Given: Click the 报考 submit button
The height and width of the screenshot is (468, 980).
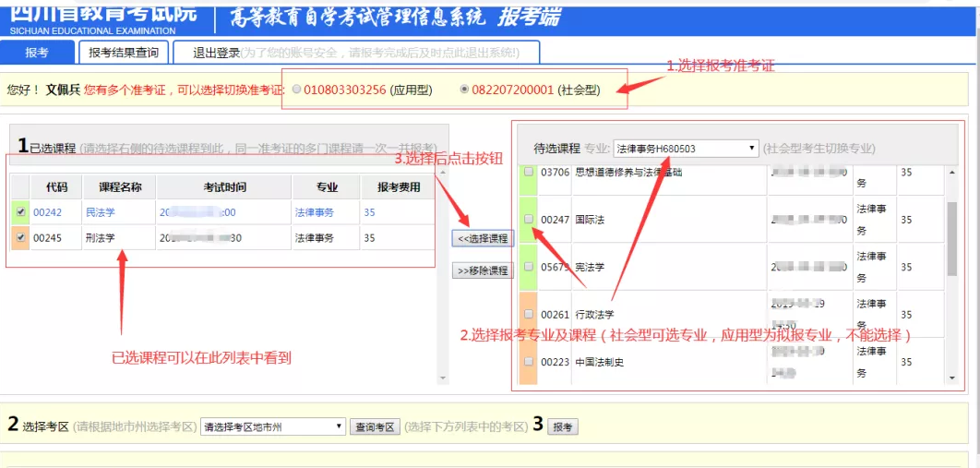Looking at the screenshot, I should (x=563, y=427).
